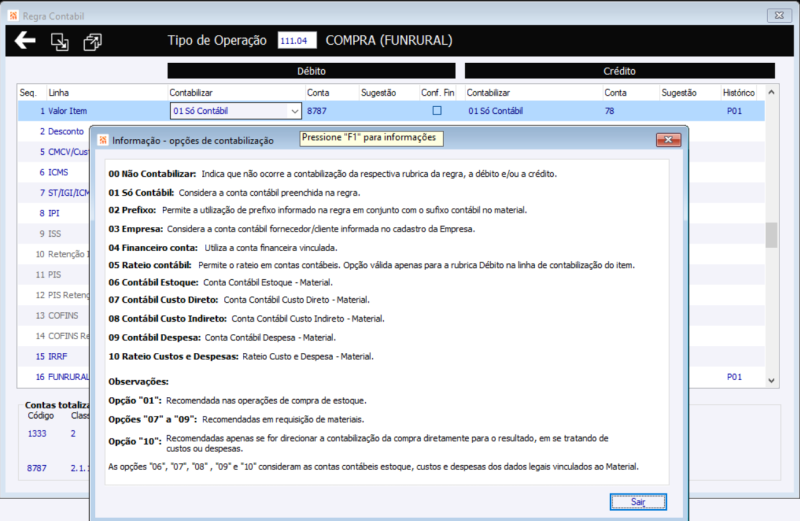Select the Desconto row
Viewport: 800px width, 521px height.
tap(66, 131)
